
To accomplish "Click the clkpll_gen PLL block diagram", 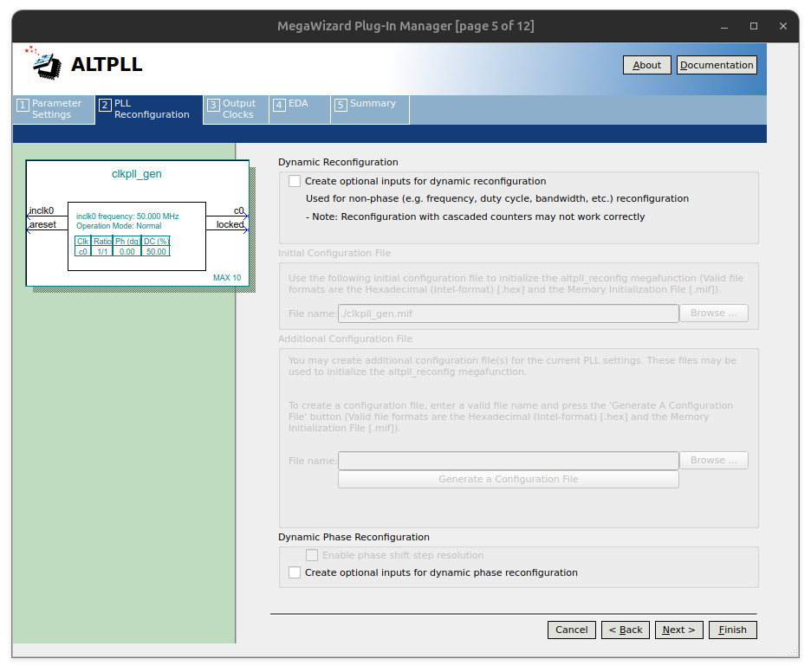I will click(137, 223).
